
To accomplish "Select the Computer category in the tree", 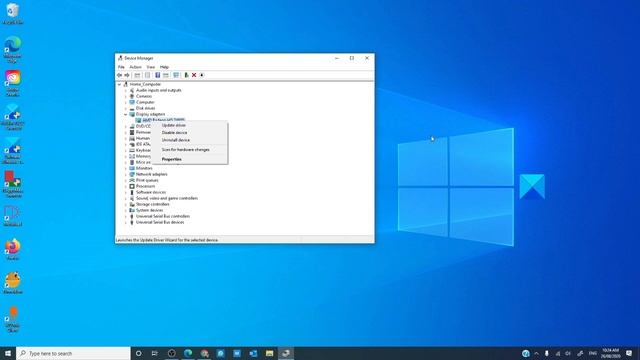I will click(x=145, y=102).
